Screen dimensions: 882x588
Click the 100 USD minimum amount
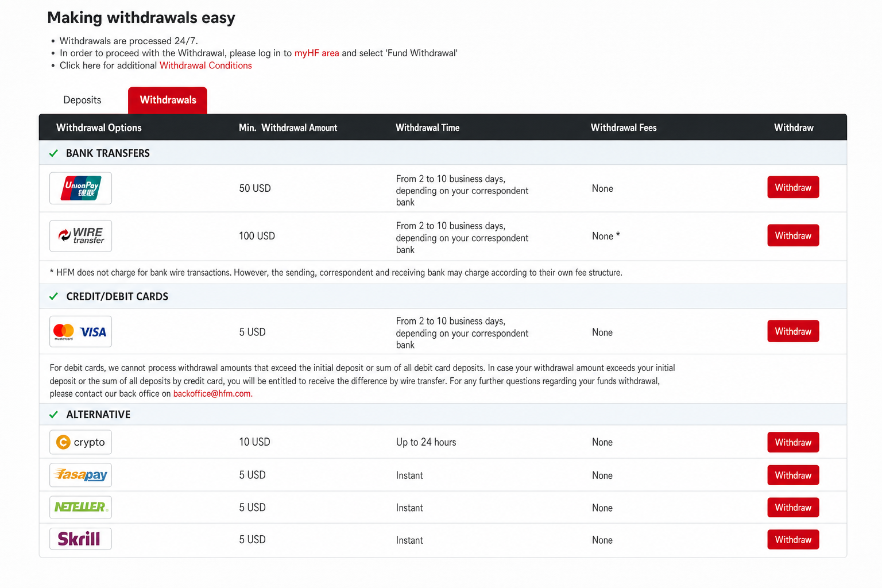point(257,236)
